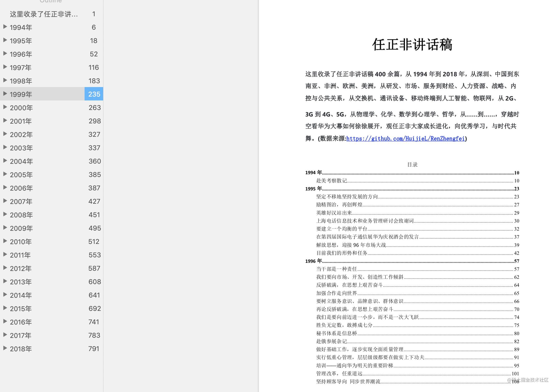The width and height of the screenshot is (558, 392).
Task: Expand the 2005年 outline entry
Action: click(5, 174)
